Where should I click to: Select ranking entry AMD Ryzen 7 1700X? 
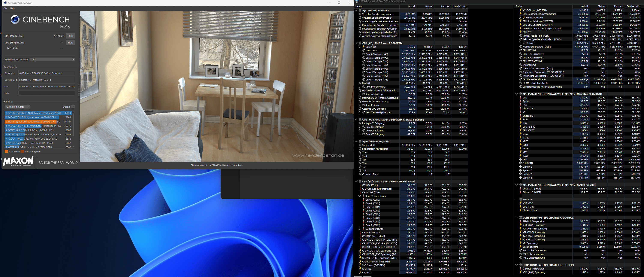point(38,134)
